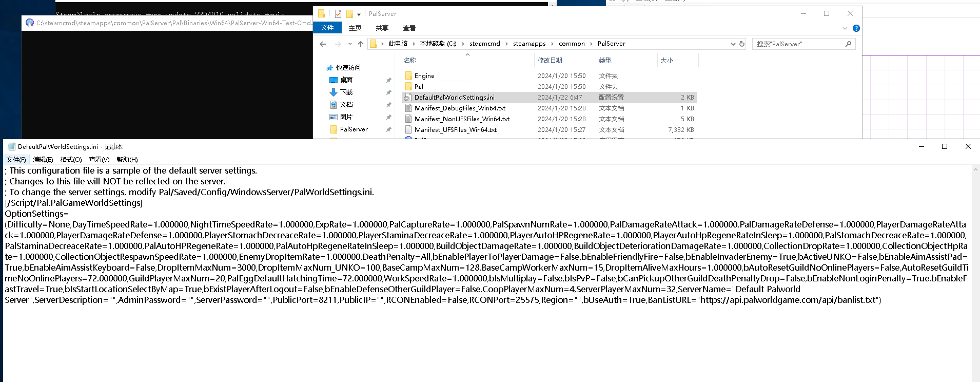The image size is (980, 382).
Task: Open the 共享 ribbon tab
Action: point(382,28)
